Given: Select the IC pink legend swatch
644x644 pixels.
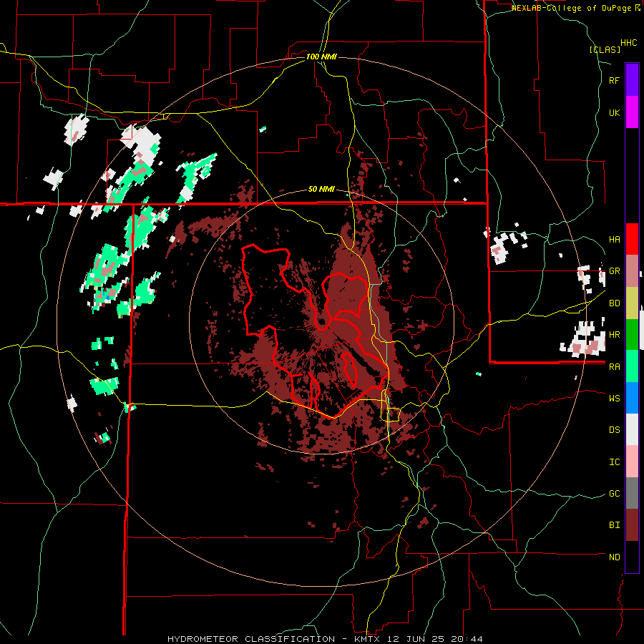Looking at the screenshot, I should click(x=632, y=462).
